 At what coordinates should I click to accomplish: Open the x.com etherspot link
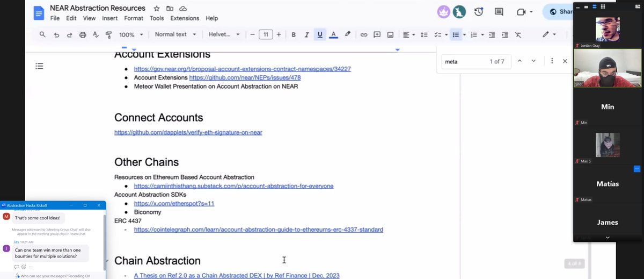(174, 204)
